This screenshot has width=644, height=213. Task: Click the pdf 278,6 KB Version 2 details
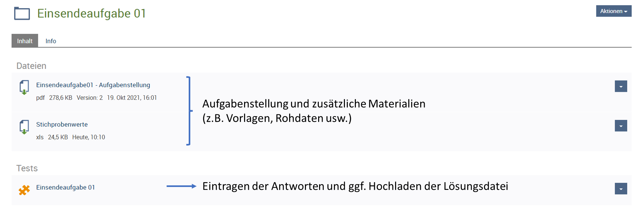[x=96, y=98]
